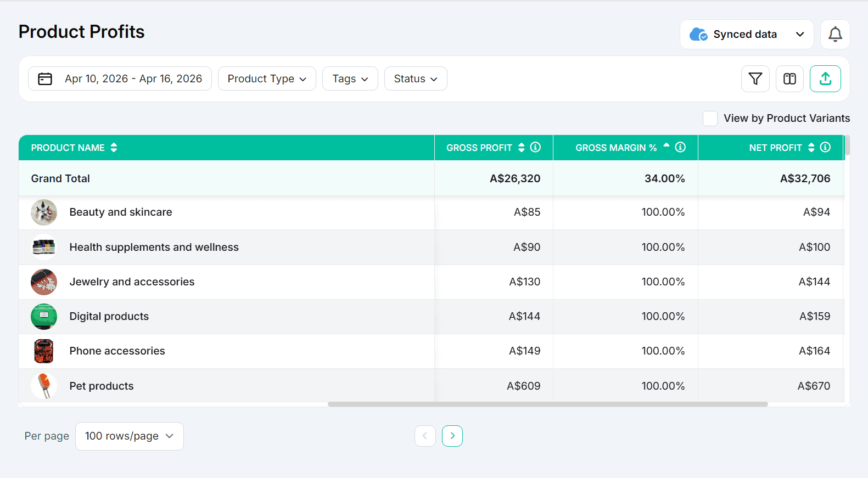The image size is (868, 478).
Task: Click the calendar icon in date range
Action: click(45, 79)
